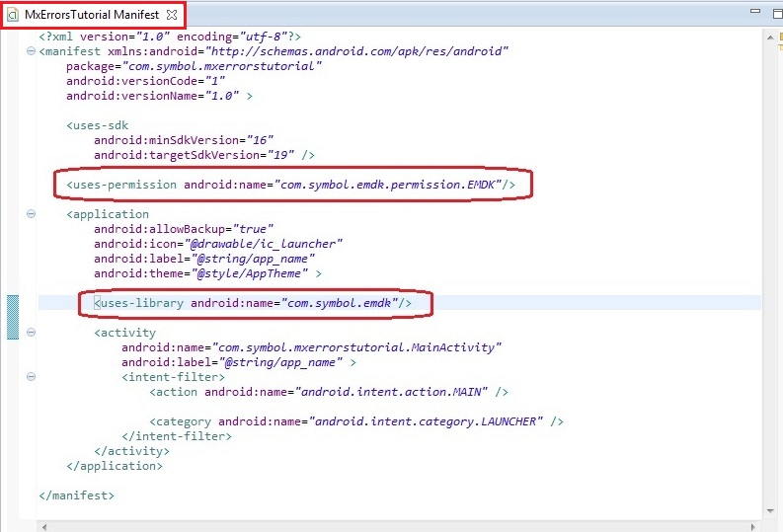Collapse the activity element fold marker

(x=32, y=333)
